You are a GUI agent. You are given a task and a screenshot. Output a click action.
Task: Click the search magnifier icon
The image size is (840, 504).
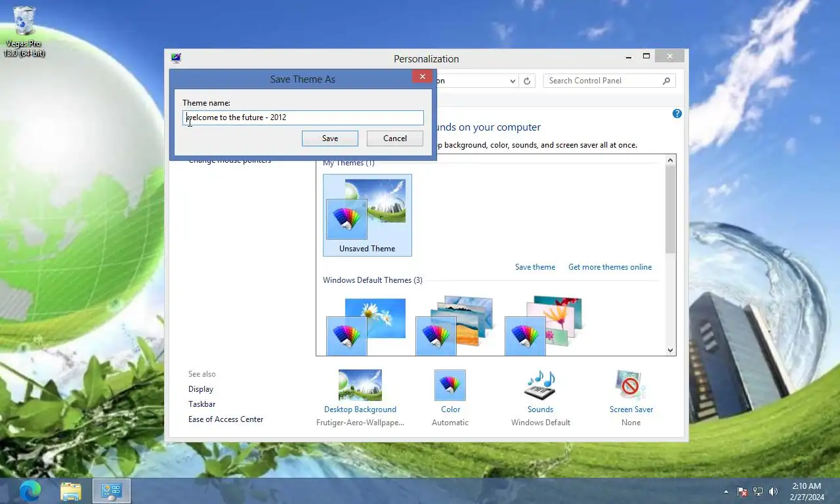coord(667,81)
